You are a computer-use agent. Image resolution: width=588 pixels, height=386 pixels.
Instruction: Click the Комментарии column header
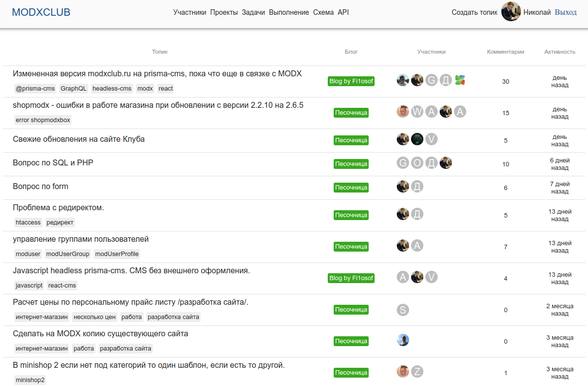coord(506,52)
